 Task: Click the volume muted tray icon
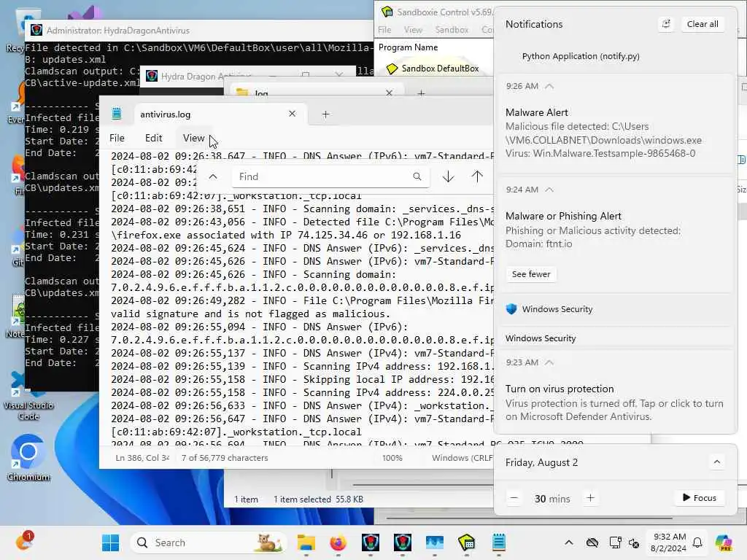(634, 542)
